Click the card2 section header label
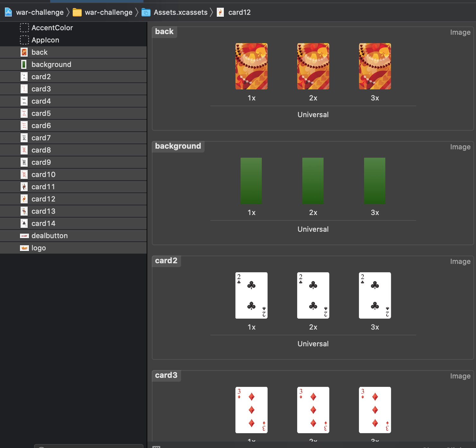Viewport: 476px width, 448px height. point(166,261)
